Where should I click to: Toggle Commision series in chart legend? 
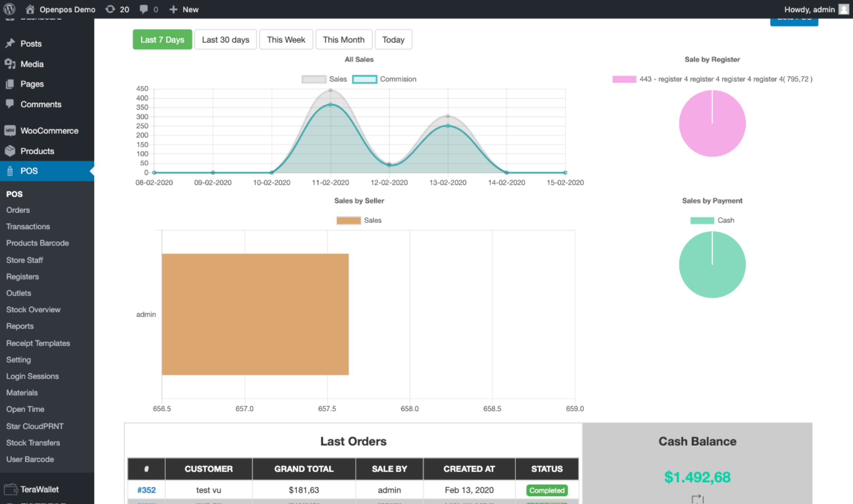[364, 79]
